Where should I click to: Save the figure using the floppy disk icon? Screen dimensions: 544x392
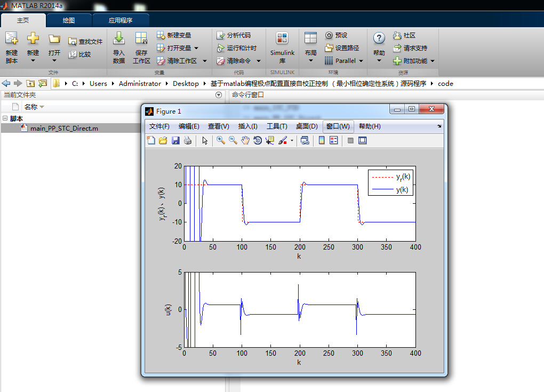pyautogui.click(x=175, y=140)
